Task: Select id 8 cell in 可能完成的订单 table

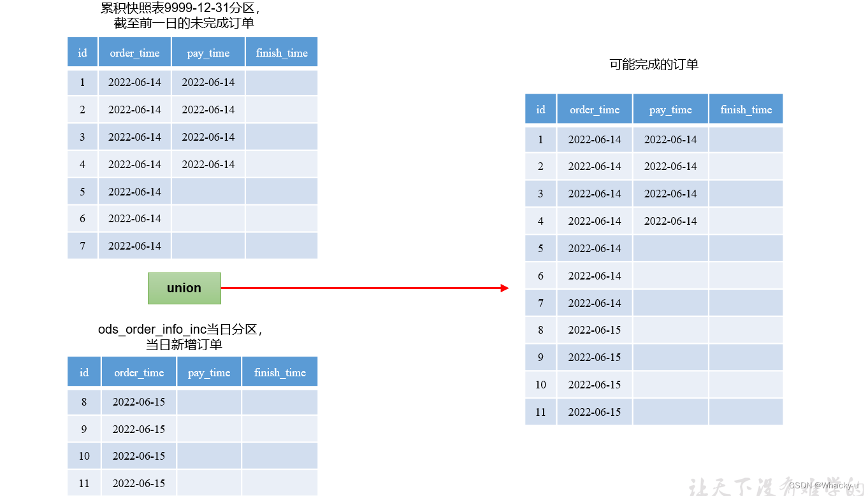Action: (x=540, y=330)
